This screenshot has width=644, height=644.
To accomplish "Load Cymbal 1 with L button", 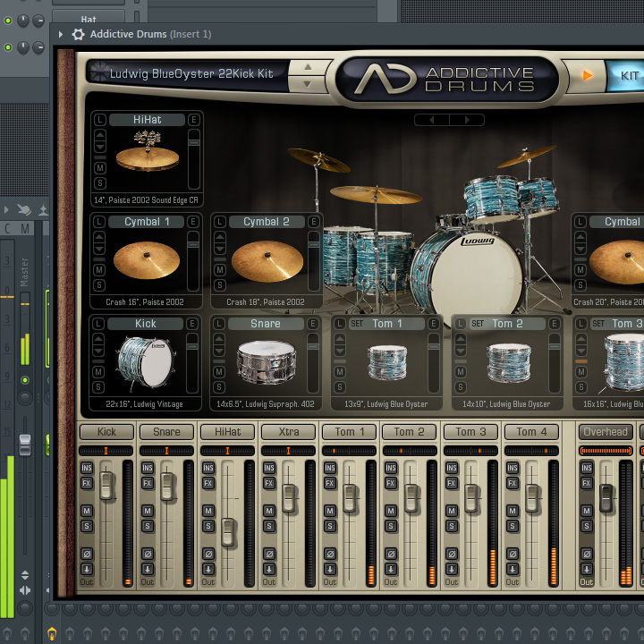I will click(99, 222).
